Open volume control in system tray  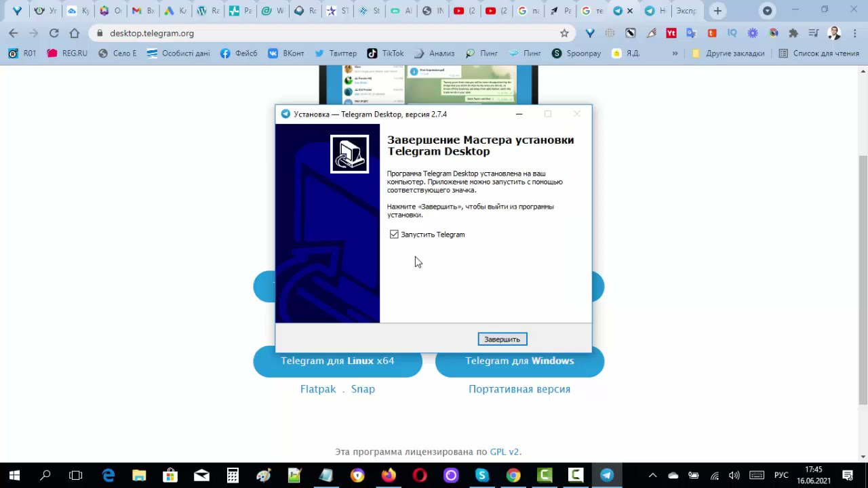click(734, 476)
